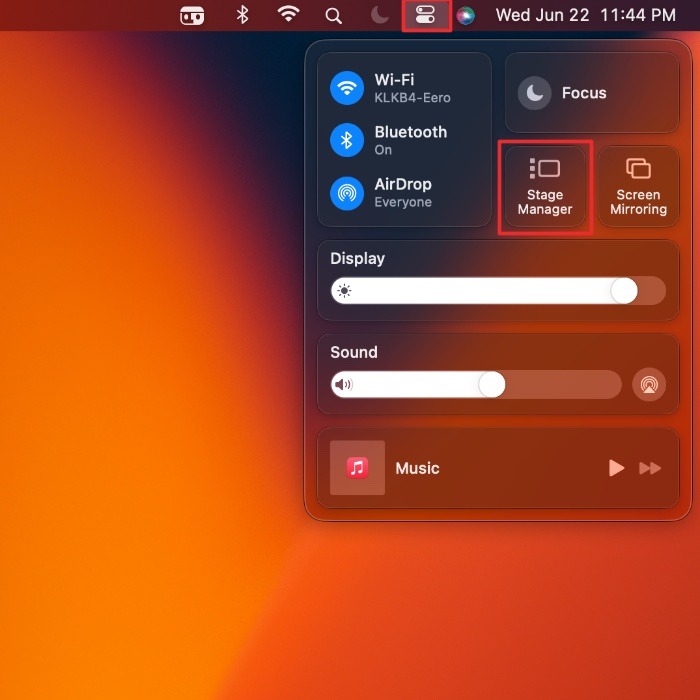Play music in the Music widget
700x700 pixels.
click(x=616, y=468)
